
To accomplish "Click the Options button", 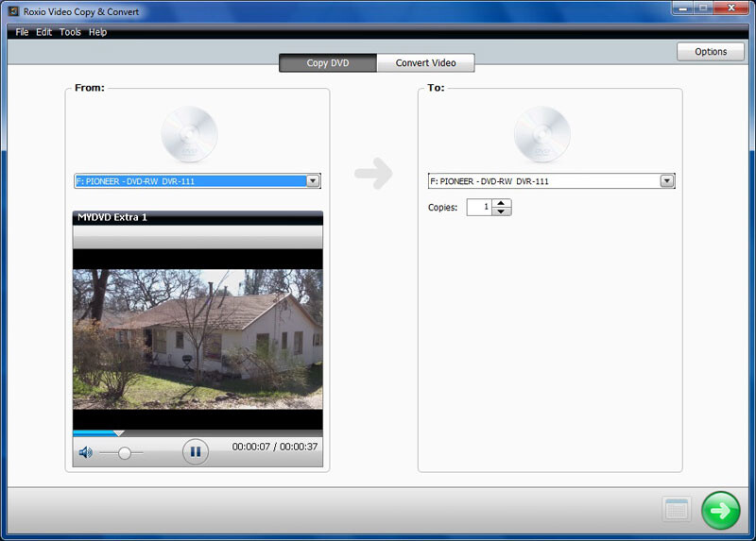I will click(x=711, y=52).
